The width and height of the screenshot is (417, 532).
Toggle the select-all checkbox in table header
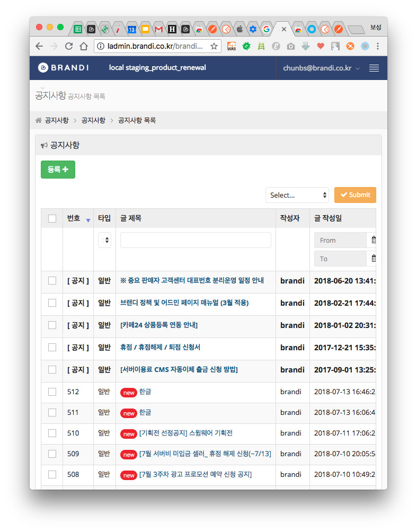pos(52,218)
